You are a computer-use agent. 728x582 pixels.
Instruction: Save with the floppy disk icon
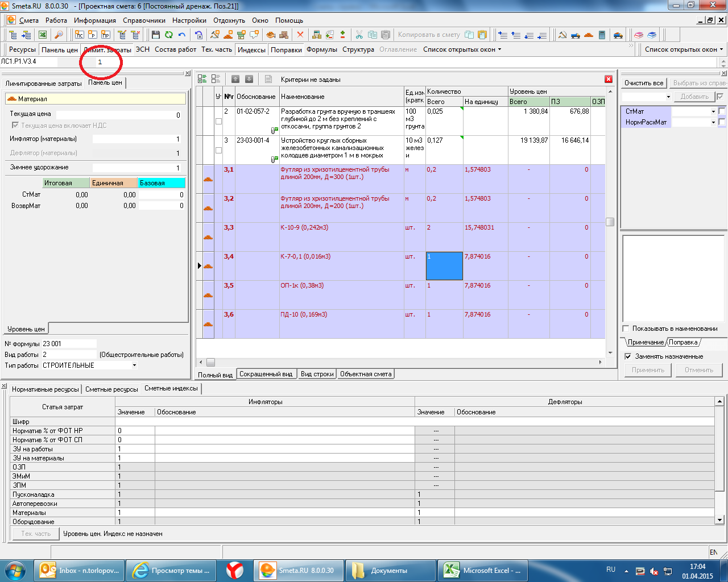(x=155, y=35)
